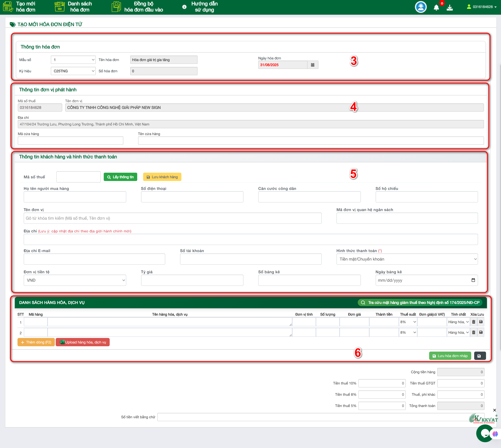Viewport: 501px width, 448px height.
Task: Click the Họ tên người mua hàng field
Action: coord(75,197)
